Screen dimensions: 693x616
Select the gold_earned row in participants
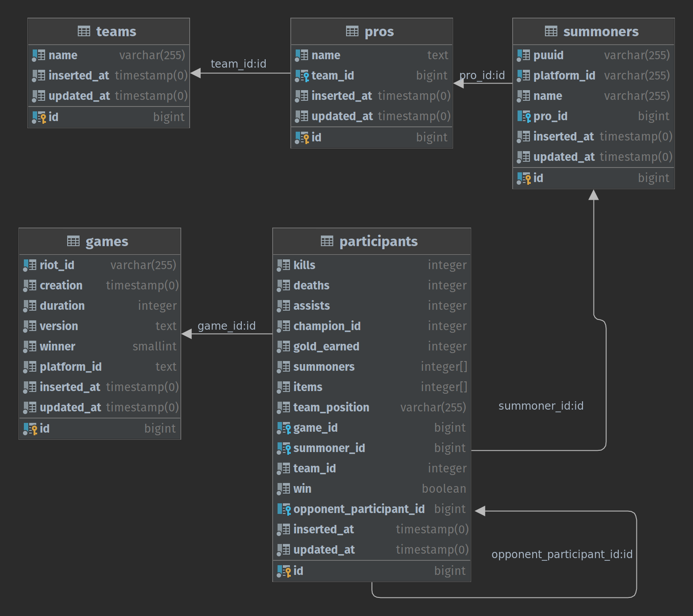[x=326, y=346]
